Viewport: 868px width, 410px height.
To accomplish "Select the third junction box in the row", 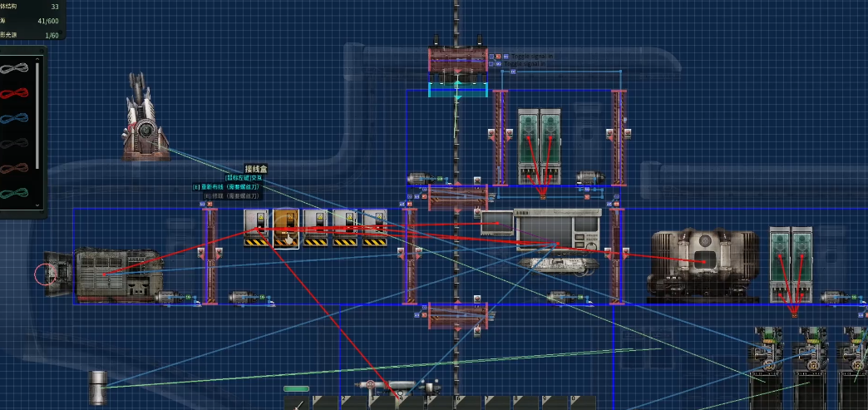I will [x=316, y=228].
